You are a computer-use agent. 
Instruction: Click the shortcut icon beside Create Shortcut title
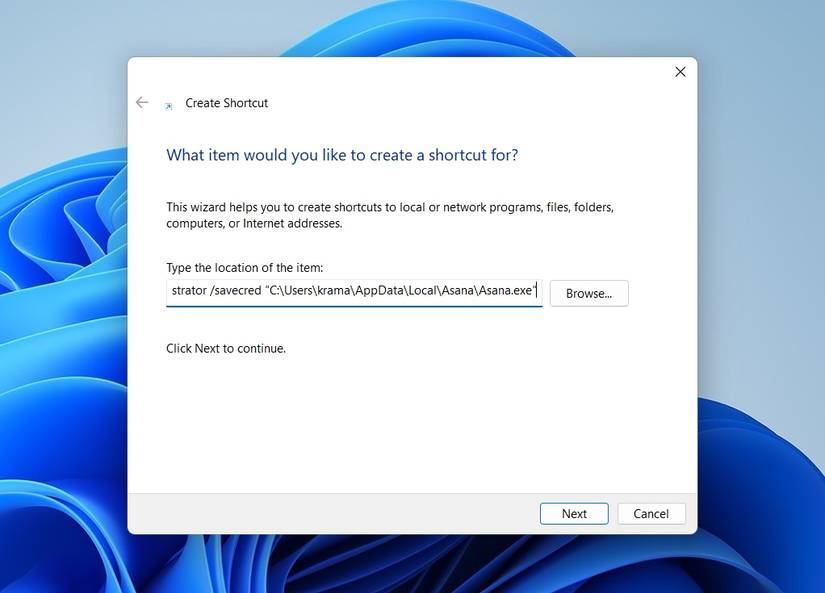(168, 107)
